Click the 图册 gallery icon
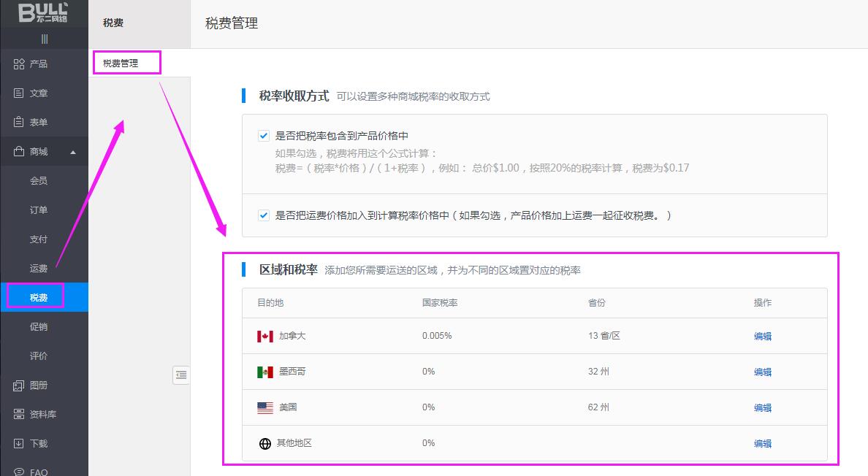Viewport: 868px width, 476px height. [x=19, y=385]
